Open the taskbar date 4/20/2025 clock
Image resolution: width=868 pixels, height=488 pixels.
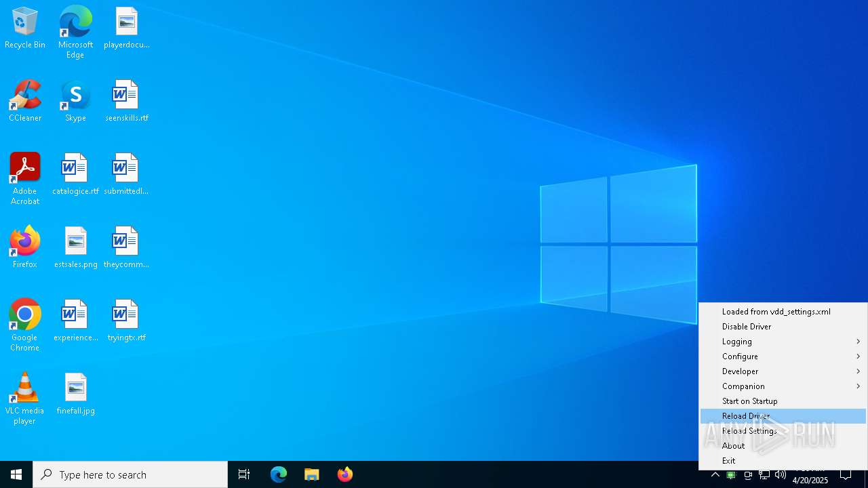pyautogui.click(x=810, y=480)
